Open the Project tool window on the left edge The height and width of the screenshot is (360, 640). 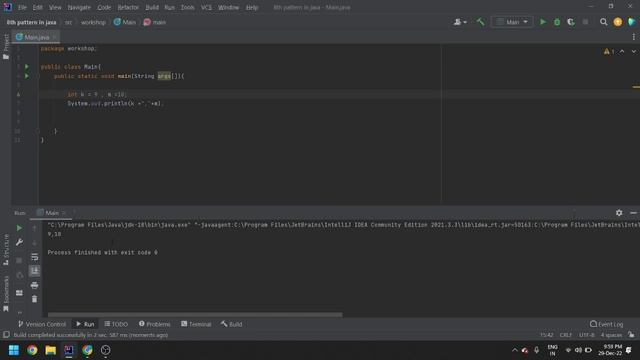6,47
